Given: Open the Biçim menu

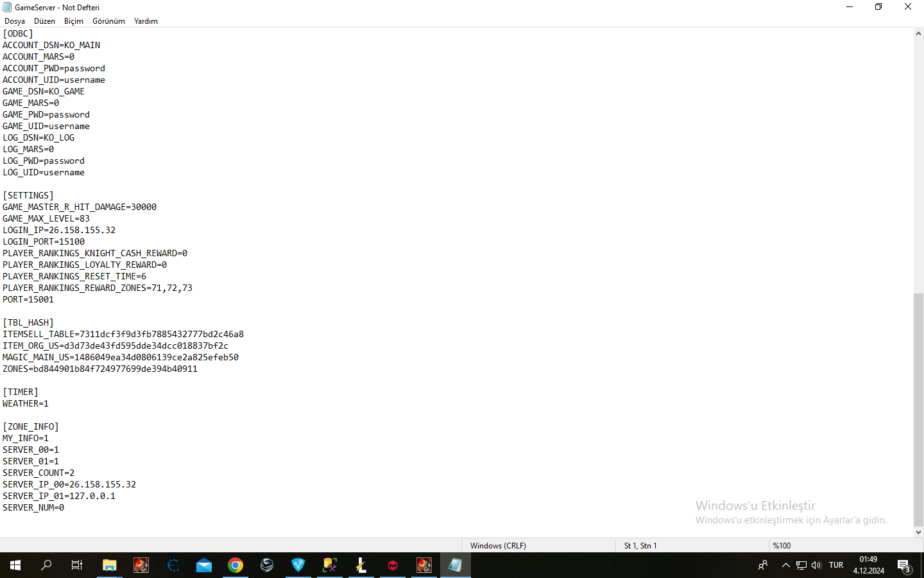Looking at the screenshot, I should click(74, 21).
